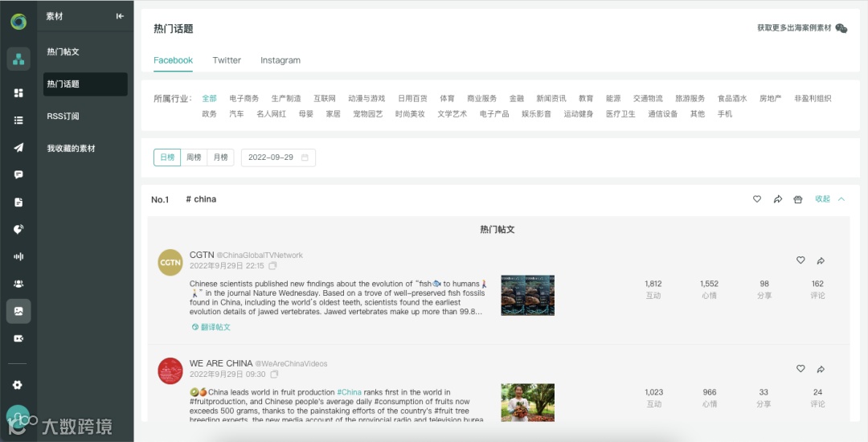Screen dimensions: 868x442
Task: Filter industry by 互联网
Action: pyautogui.click(x=325, y=99)
